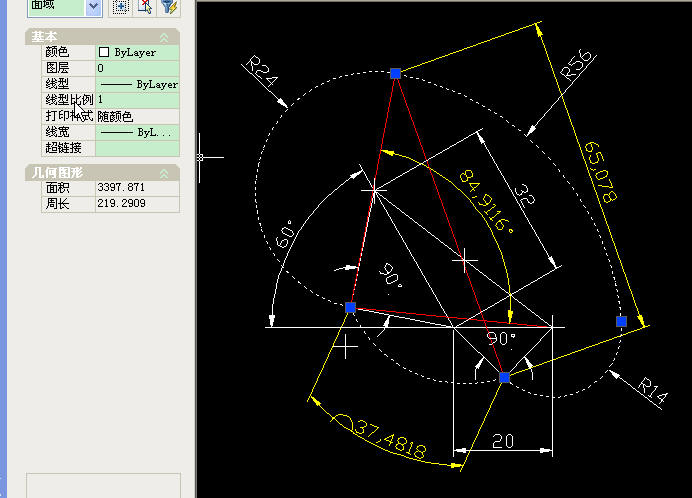The image size is (692, 498).
Task: Click the ByLayer color swatch
Action: (x=104, y=52)
